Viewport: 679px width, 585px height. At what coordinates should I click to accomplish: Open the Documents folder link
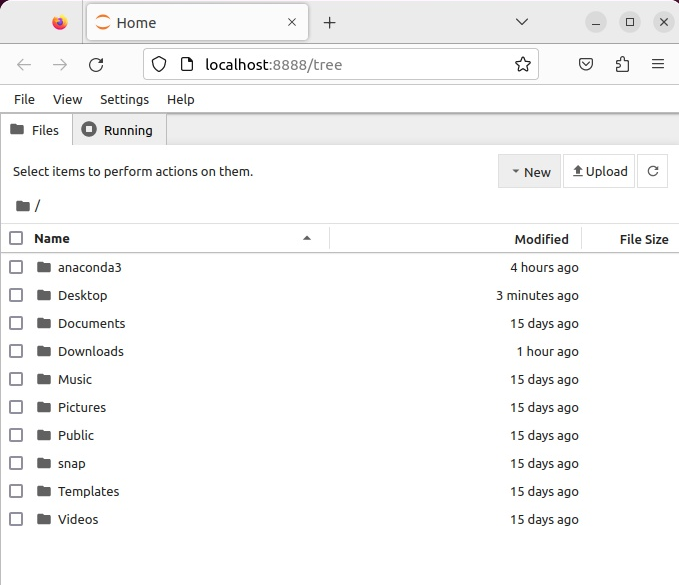(91, 323)
